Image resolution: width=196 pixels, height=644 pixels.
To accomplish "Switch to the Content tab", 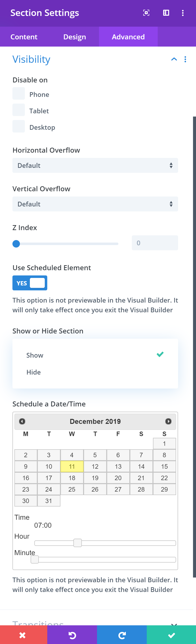I will tap(24, 37).
